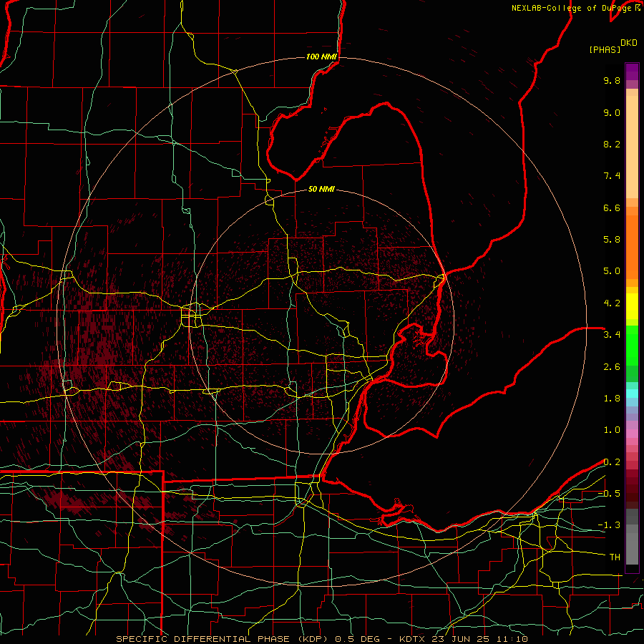Click the 0.5 DEG elevation angle text
The height and width of the screenshot is (644, 644).
tap(357, 639)
